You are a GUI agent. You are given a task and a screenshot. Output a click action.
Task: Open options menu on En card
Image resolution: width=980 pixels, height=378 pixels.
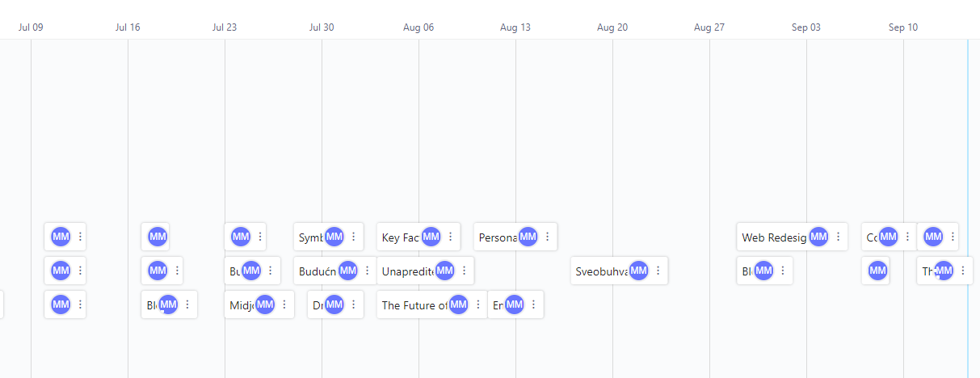tap(533, 304)
